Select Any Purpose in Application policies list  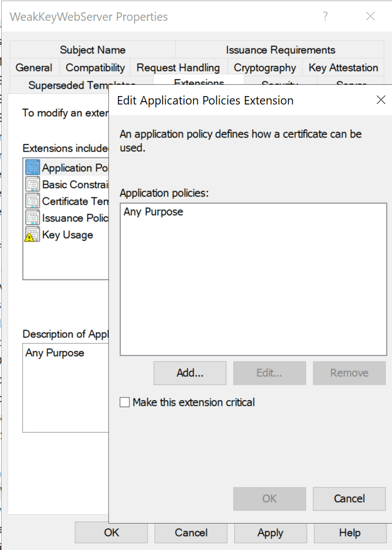[153, 212]
